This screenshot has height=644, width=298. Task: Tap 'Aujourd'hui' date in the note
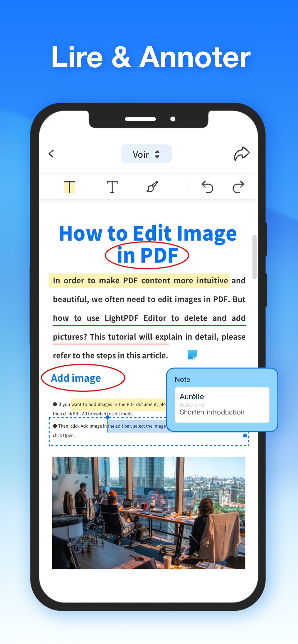point(192,405)
